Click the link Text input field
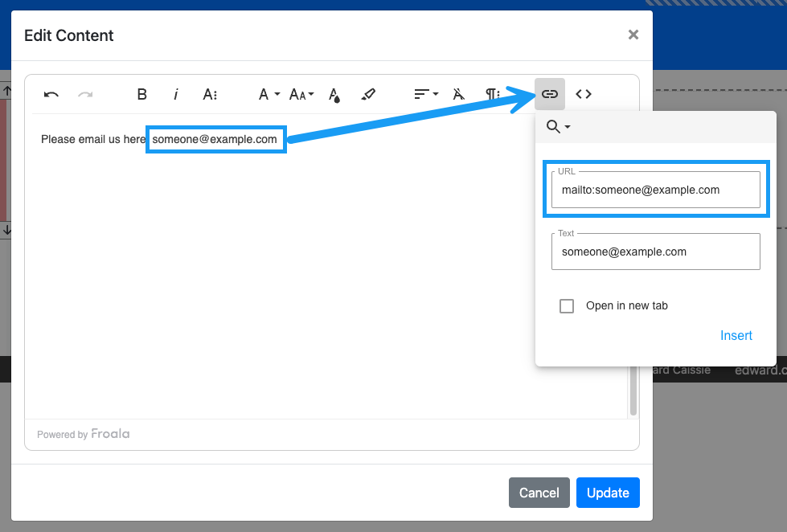The height and width of the screenshot is (532, 787). 655,252
